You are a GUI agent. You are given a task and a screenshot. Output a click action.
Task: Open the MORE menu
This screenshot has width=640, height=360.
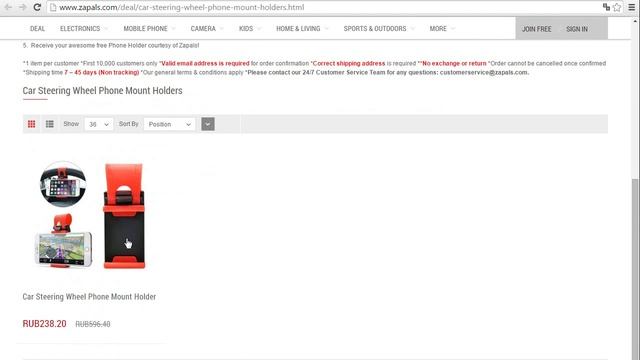click(x=438, y=29)
